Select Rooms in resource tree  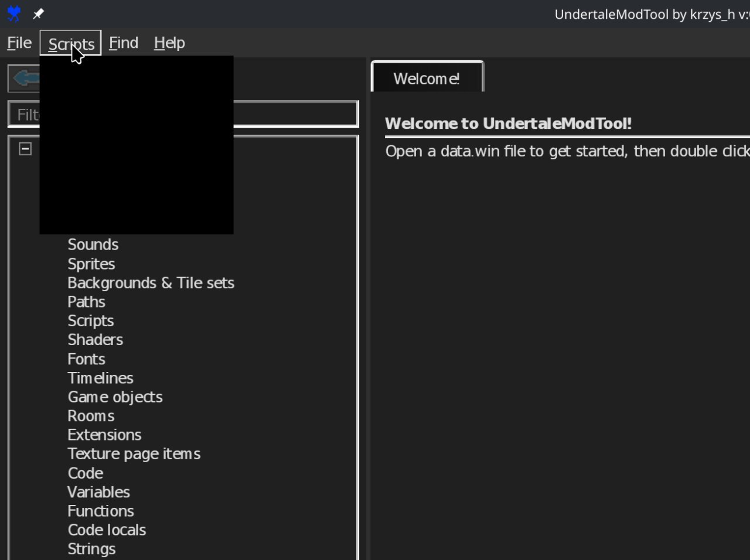(x=91, y=416)
